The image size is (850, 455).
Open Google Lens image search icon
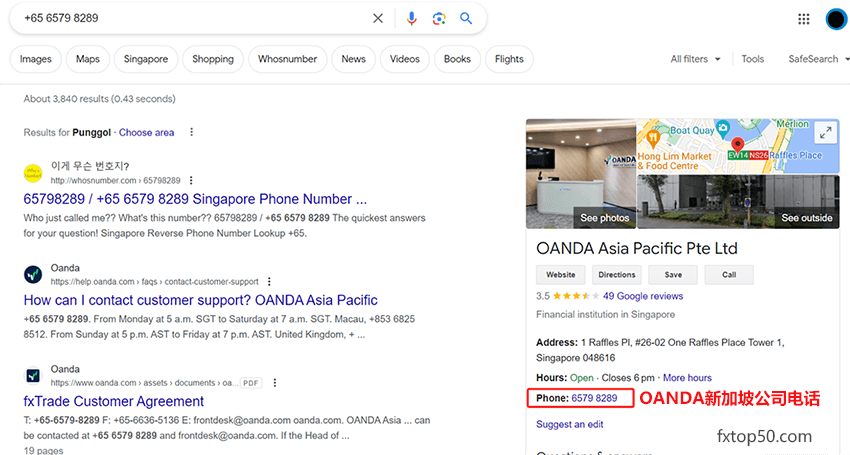(439, 18)
